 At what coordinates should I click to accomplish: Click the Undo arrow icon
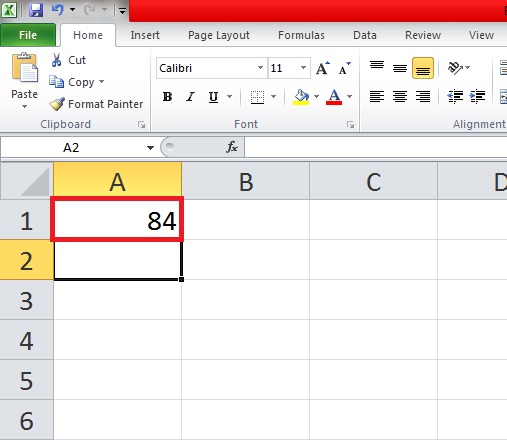[58, 10]
